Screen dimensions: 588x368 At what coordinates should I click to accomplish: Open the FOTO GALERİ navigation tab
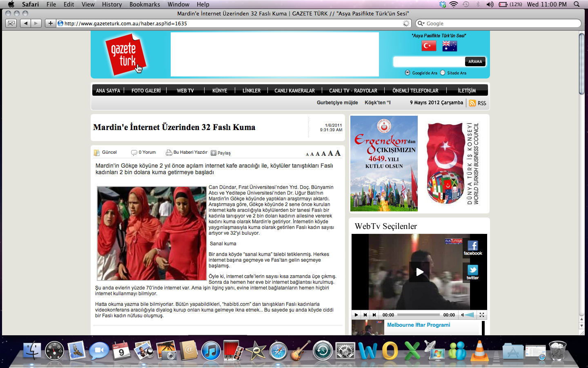(x=146, y=90)
